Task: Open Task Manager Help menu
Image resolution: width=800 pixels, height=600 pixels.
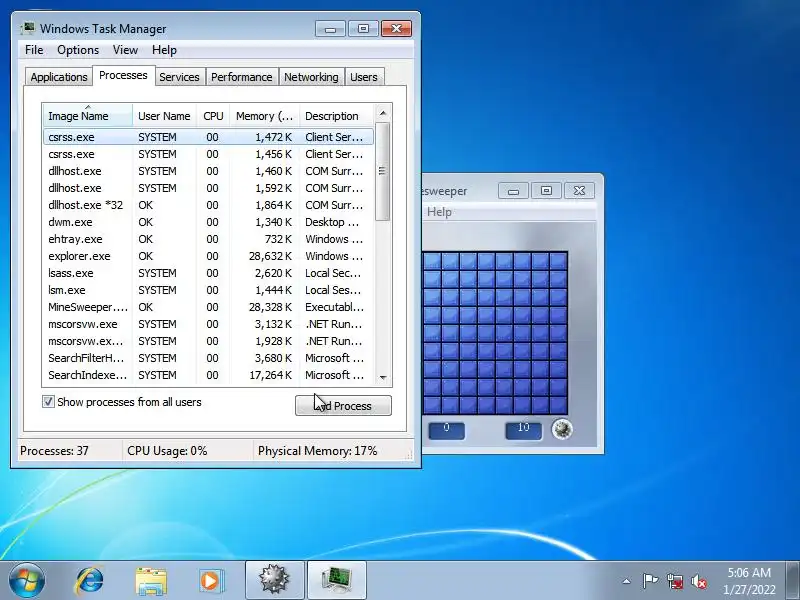Action: tap(164, 50)
